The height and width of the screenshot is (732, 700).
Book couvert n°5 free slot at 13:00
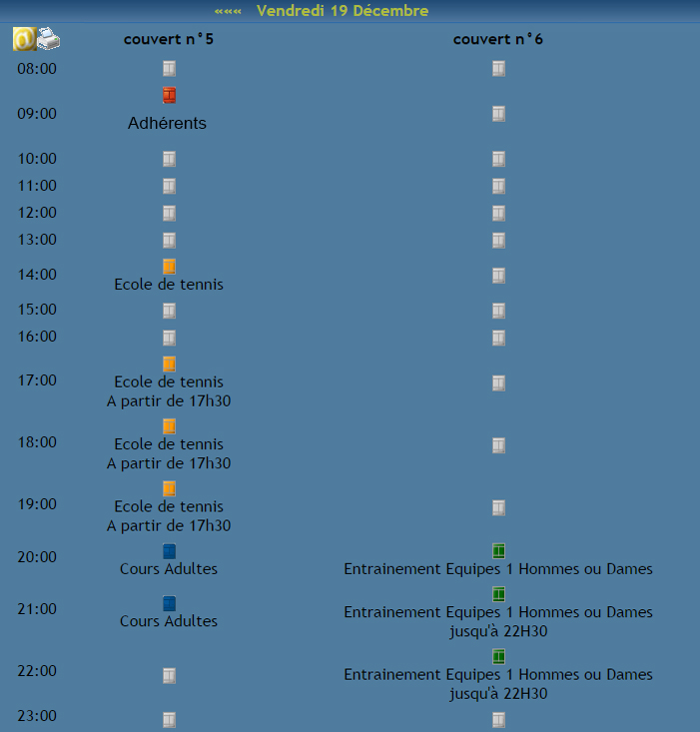[x=170, y=240]
